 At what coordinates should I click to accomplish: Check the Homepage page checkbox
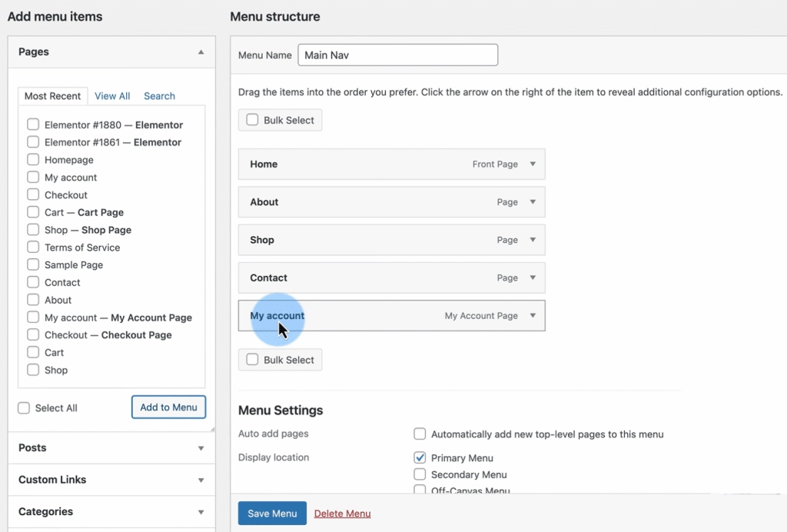coord(33,160)
